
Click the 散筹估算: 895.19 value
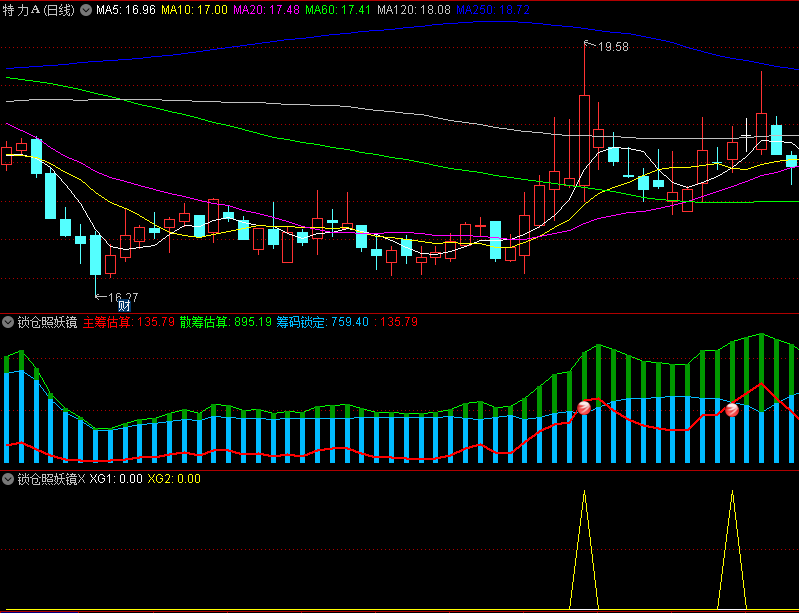coord(226,322)
